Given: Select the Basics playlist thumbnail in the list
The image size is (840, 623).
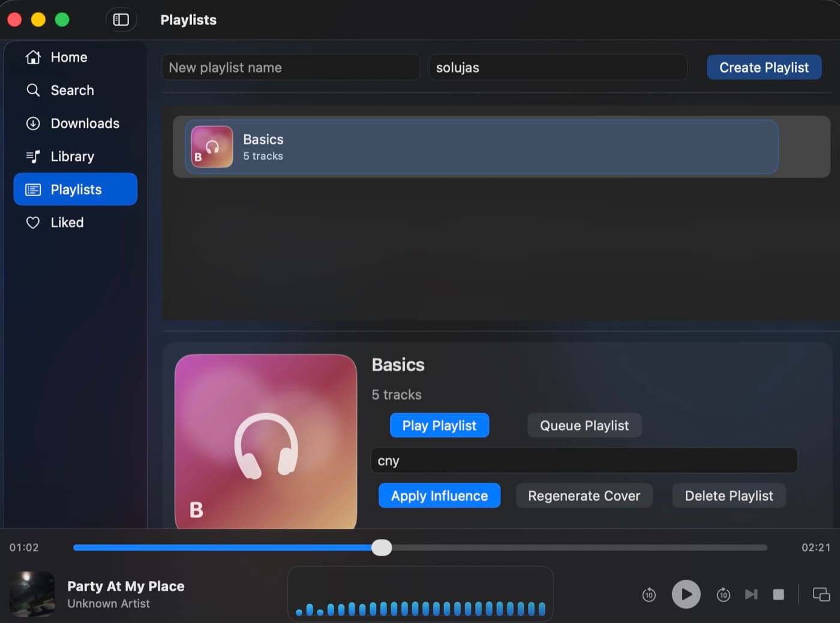Looking at the screenshot, I should tap(211, 147).
